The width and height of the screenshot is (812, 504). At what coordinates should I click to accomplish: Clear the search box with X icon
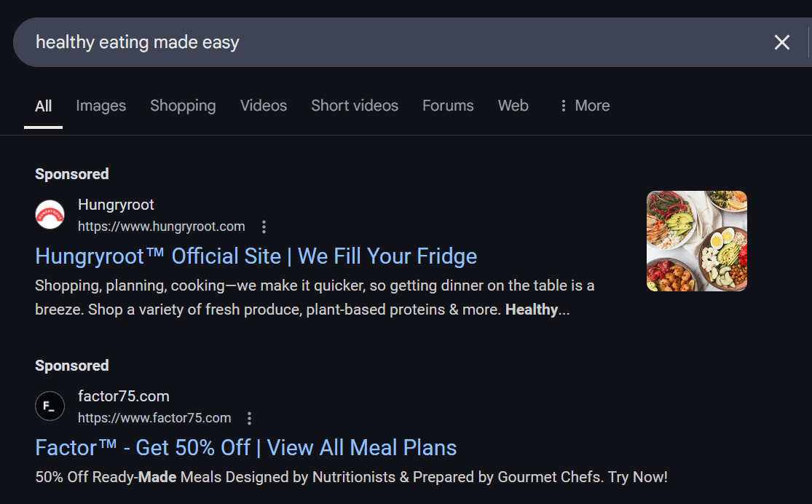[781, 42]
